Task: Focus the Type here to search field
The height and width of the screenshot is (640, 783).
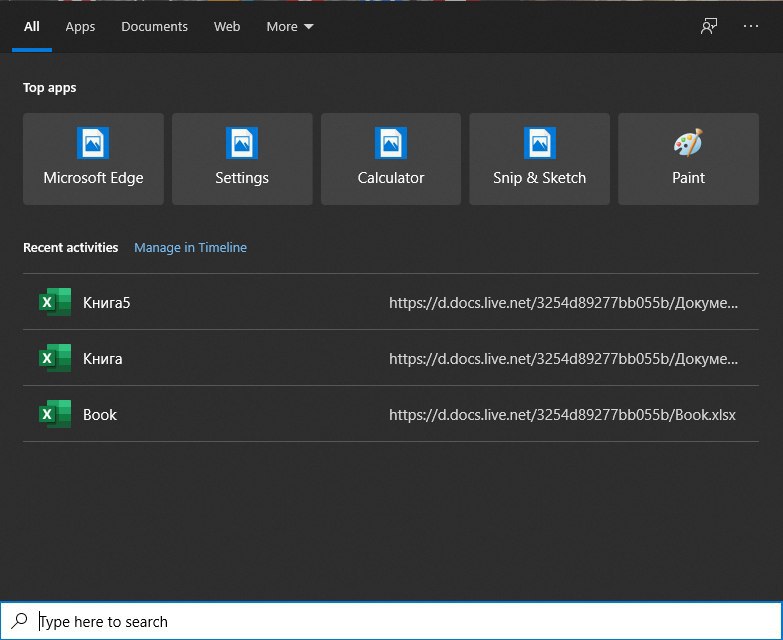Action: click(x=391, y=621)
